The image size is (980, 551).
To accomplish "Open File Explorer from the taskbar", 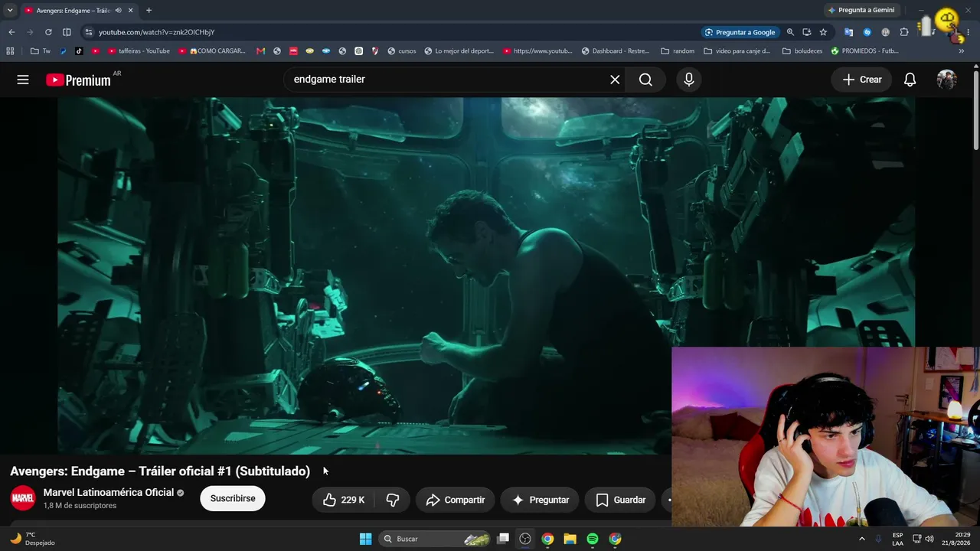I will [570, 539].
